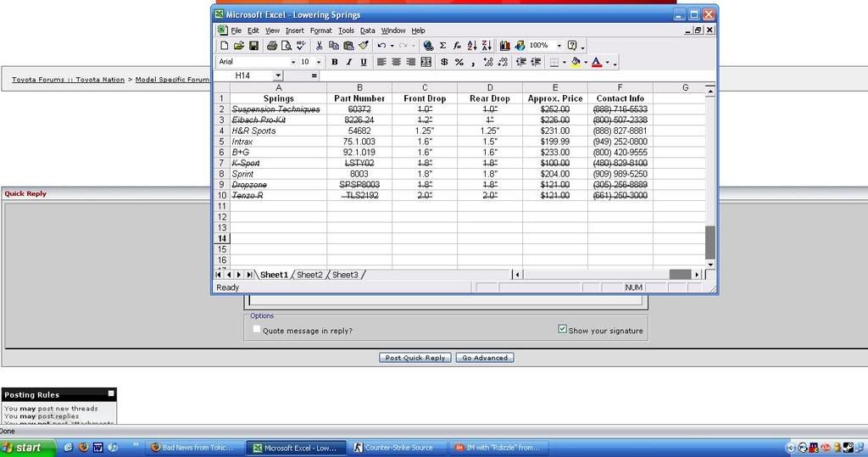Click the Cut scissors icon
This screenshot has width=868, height=457.
[x=319, y=46]
